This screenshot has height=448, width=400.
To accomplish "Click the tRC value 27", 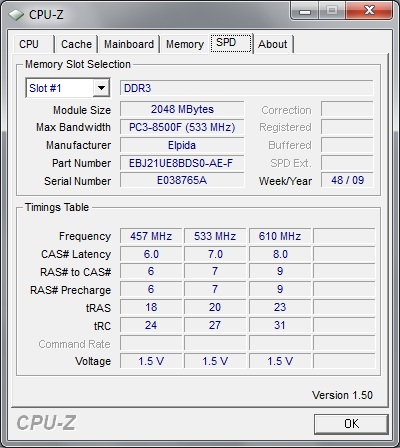I will pos(215,325).
